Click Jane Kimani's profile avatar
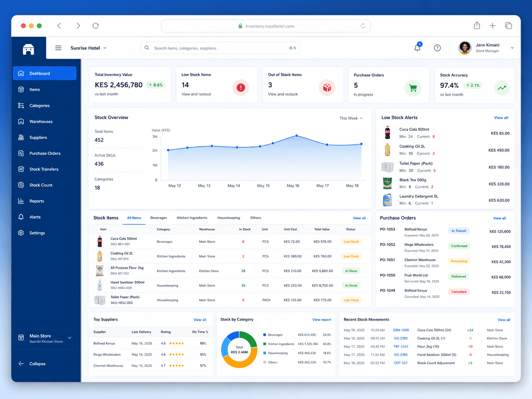The image size is (532, 399). [x=465, y=48]
